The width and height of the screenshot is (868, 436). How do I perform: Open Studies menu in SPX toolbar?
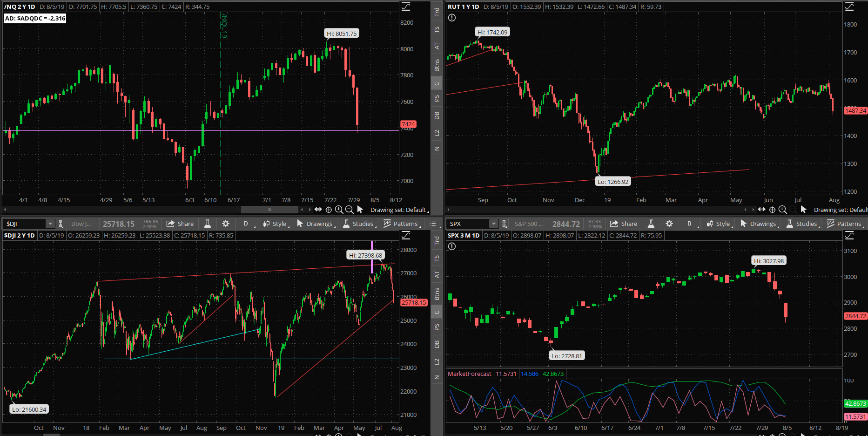(802, 224)
